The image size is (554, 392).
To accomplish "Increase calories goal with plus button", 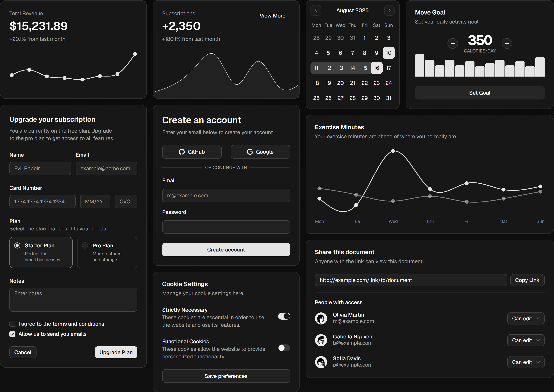I will coord(507,43).
